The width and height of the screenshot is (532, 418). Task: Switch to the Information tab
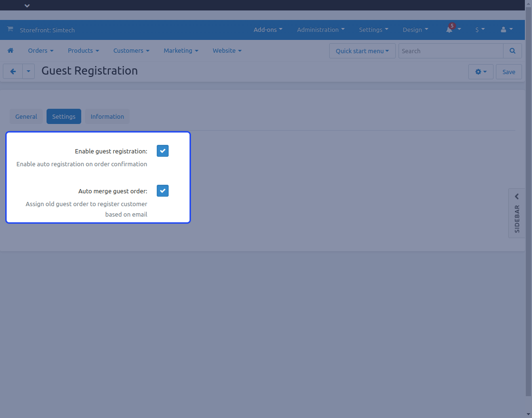107,116
